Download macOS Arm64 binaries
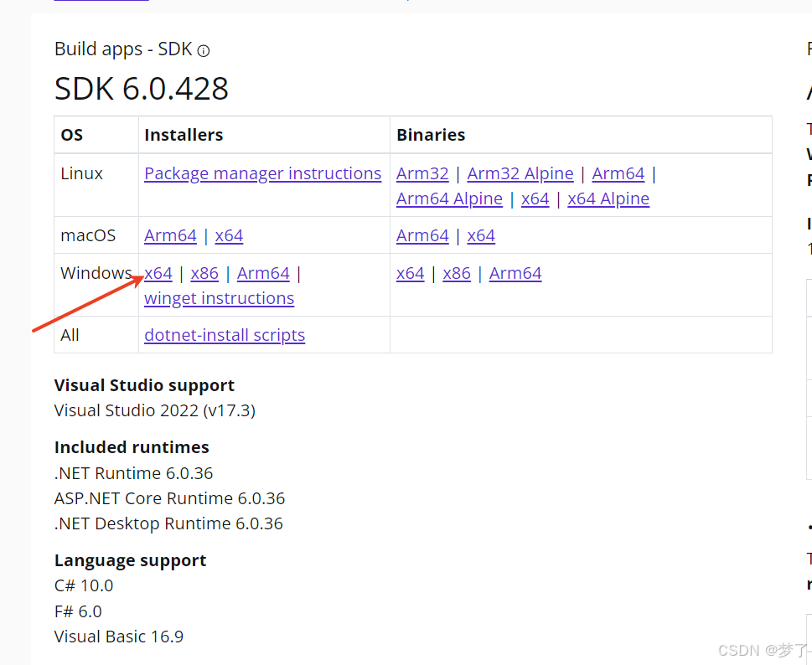 point(422,235)
